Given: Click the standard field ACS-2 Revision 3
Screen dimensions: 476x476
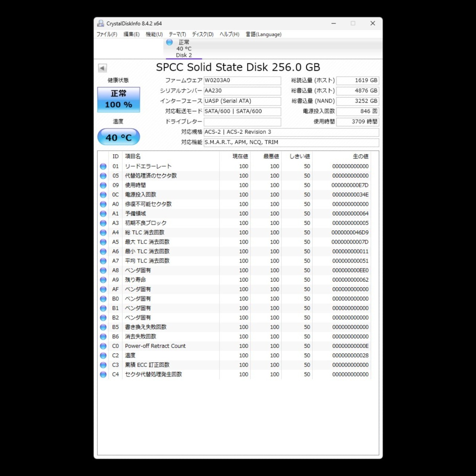Looking at the screenshot, I should 291,132.
